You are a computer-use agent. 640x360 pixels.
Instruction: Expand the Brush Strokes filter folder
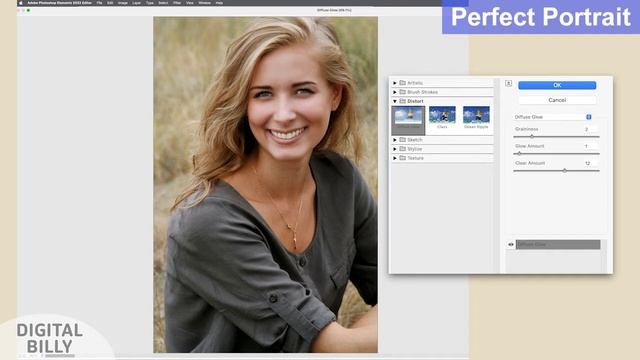[395, 92]
